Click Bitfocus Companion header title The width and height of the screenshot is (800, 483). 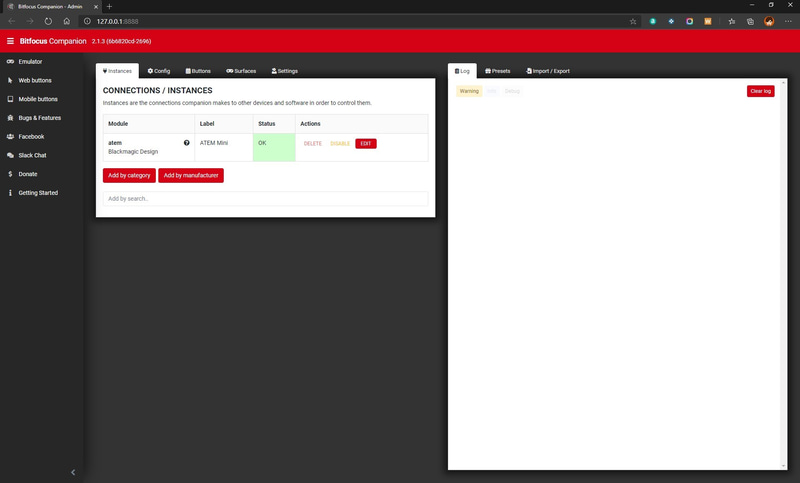pyautogui.click(x=53, y=41)
